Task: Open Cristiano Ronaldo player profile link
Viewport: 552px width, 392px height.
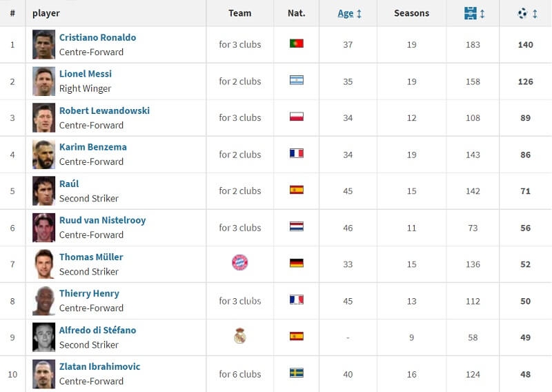Action: pyautogui.click(x=97, y=37)
